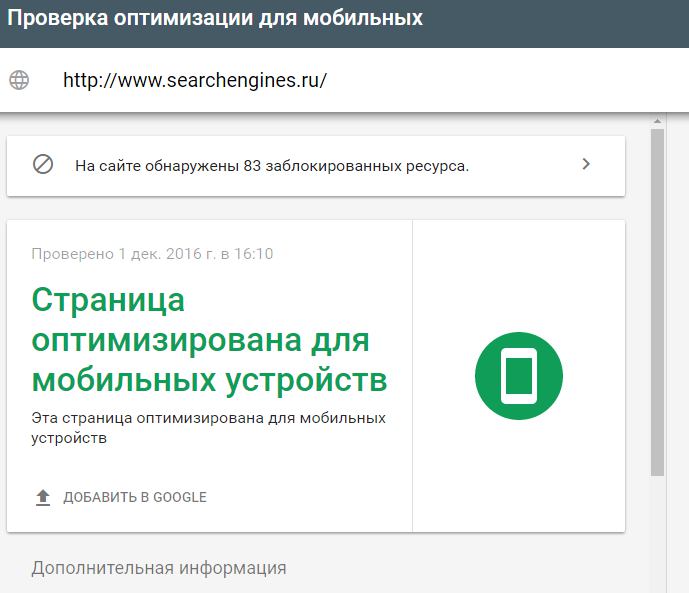Click the upload arrow icon

pyautogui.click(x=43, y=498)
